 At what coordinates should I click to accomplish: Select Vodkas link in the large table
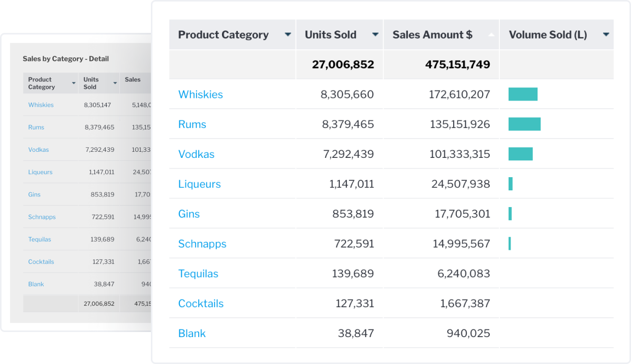pyautogui.click(x=196, y=154)
